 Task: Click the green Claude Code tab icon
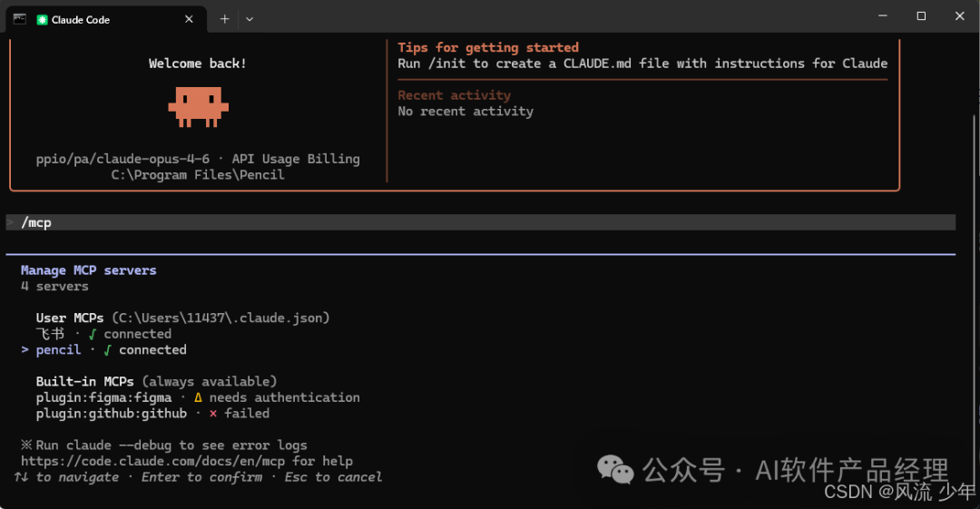coord(42,19)
